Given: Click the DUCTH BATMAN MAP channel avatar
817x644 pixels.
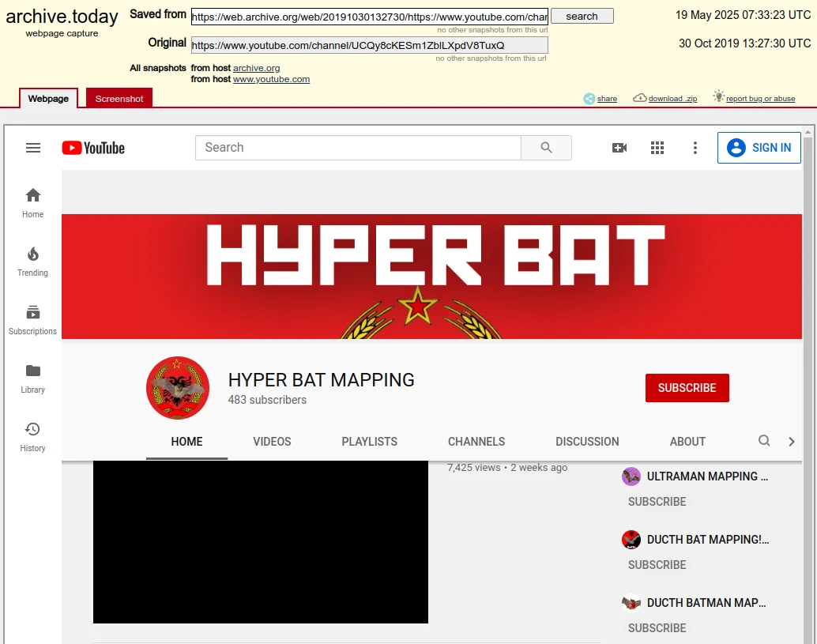Looking at the screenshot, I should [x=631, y=603].
